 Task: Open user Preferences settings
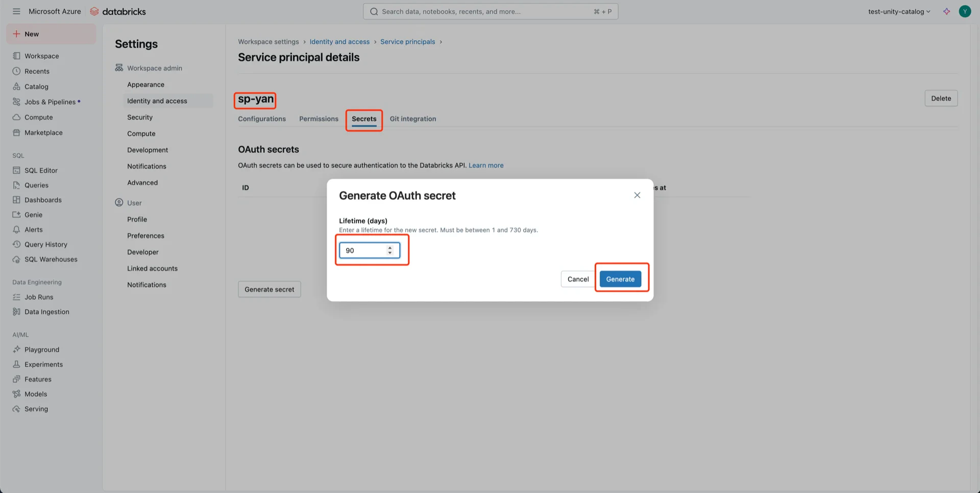pyautogui.click(x=146, y=236)
